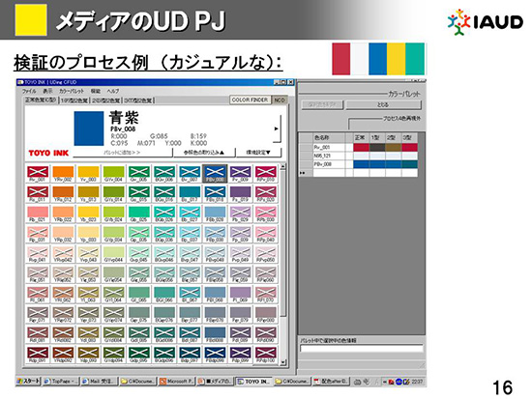Click the 正常 column header
Viewport: 532px width, 399px height.
(x=361, y=137)
